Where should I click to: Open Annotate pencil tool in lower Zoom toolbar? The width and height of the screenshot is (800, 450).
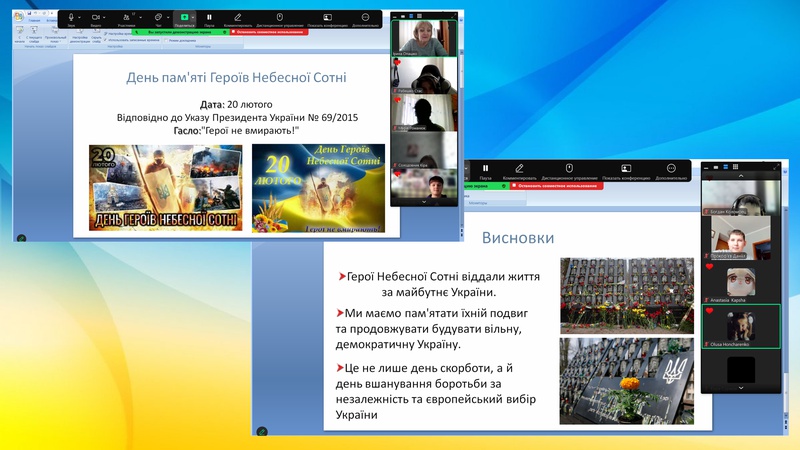[519, 171]
